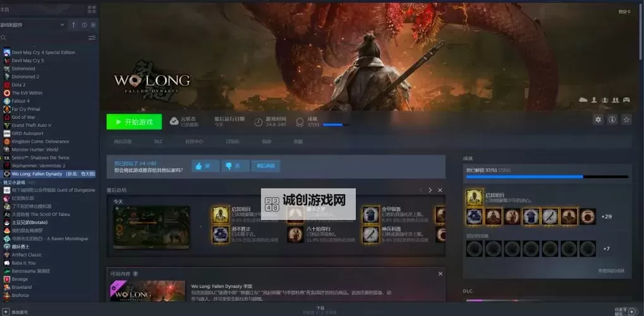This screenshot has height=316, width=644.
Task: Open Wo Long season pass DLC thumbnail
Action: pos(148,291)
